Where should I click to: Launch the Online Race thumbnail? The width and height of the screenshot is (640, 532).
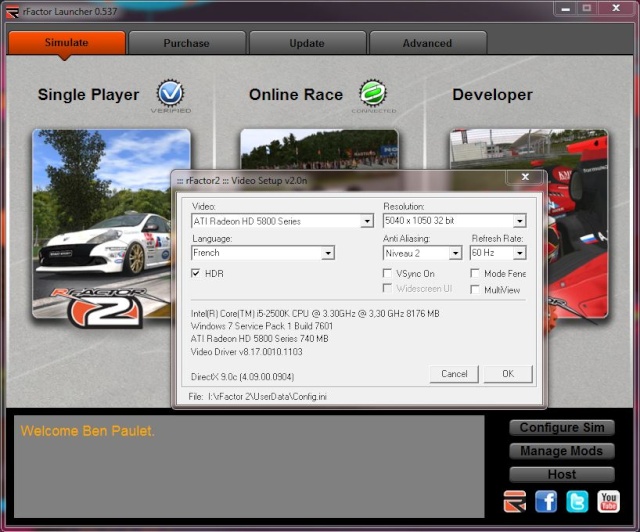(x=319, y=149)
